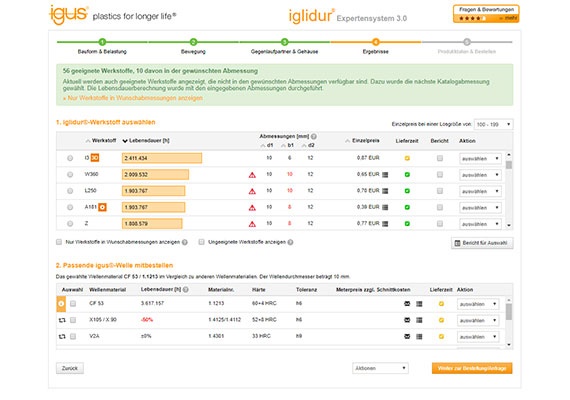Open the auswählen dropdown for Z
The width and height of the screenshot is (570, 400).
tap(480, 224)
